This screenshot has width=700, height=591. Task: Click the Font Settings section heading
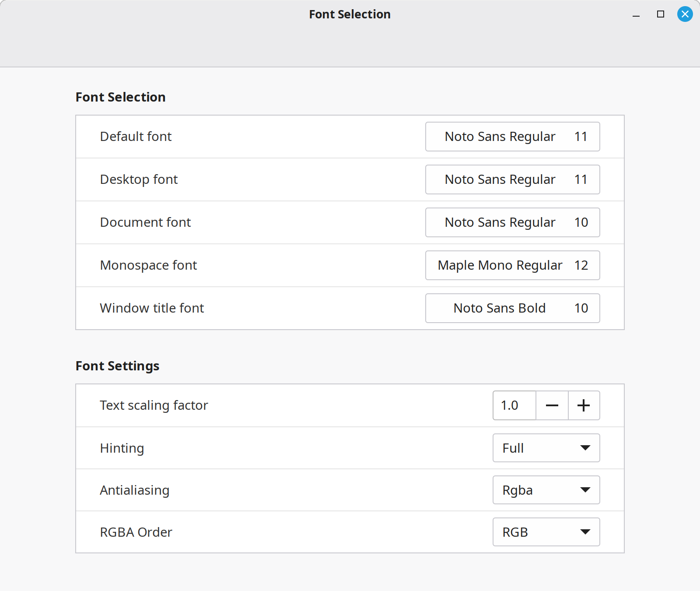click(117, 366)
